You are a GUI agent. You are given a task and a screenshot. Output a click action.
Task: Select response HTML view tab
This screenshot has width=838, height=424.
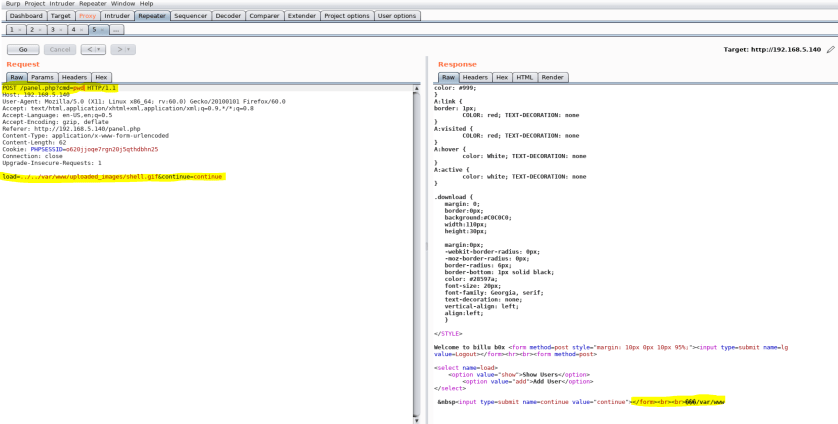[525, 77]
